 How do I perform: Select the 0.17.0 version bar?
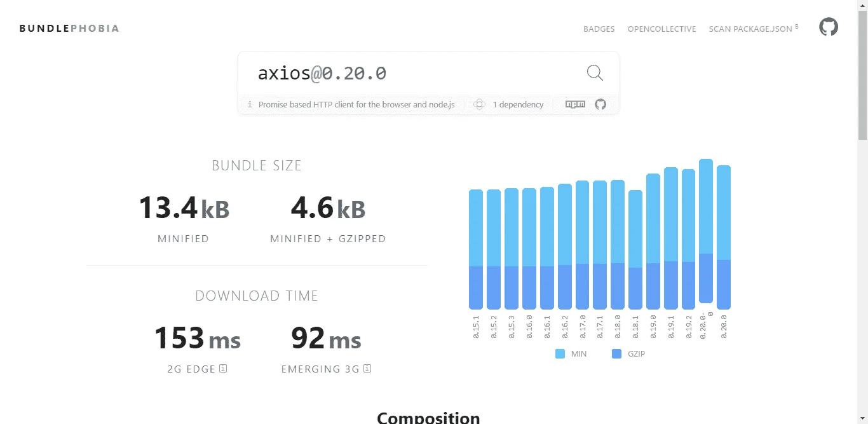(583, 245)
